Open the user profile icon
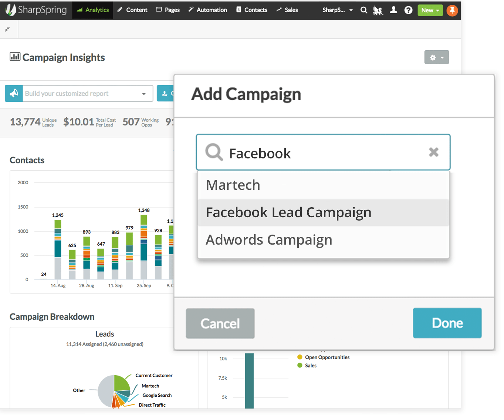The image size is (504, 420). click(393, 10)
